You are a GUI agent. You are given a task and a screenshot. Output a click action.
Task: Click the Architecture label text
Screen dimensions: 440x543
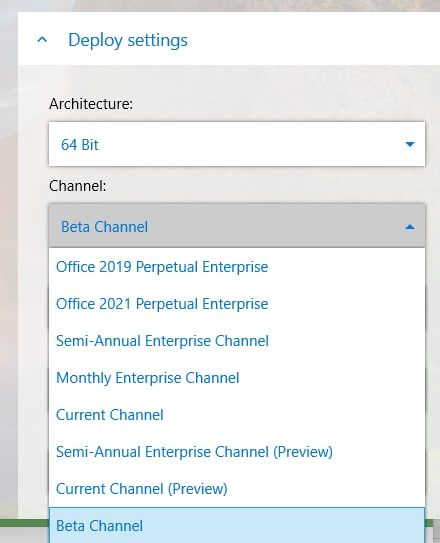[91, 104]
